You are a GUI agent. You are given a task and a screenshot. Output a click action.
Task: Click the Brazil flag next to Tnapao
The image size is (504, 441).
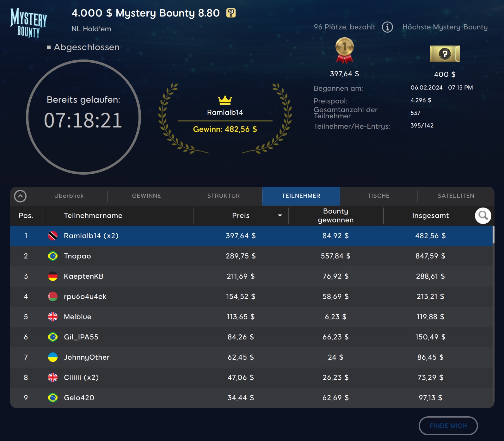click(x=53, y=256)
